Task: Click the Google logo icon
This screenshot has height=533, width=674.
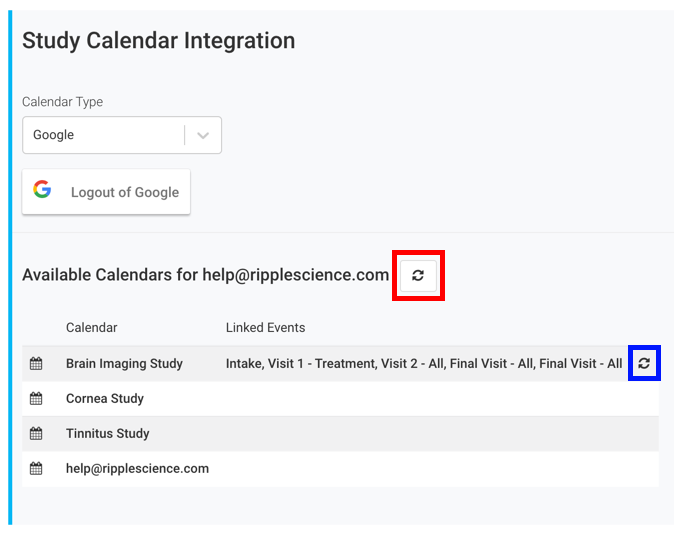Action: click(x=42, y=189)
